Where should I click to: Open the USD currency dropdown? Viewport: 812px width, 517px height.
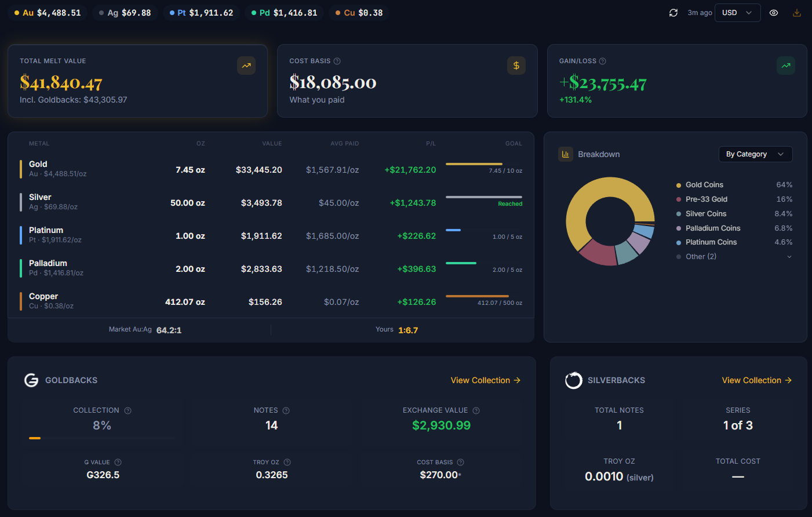tap(737, 12)
